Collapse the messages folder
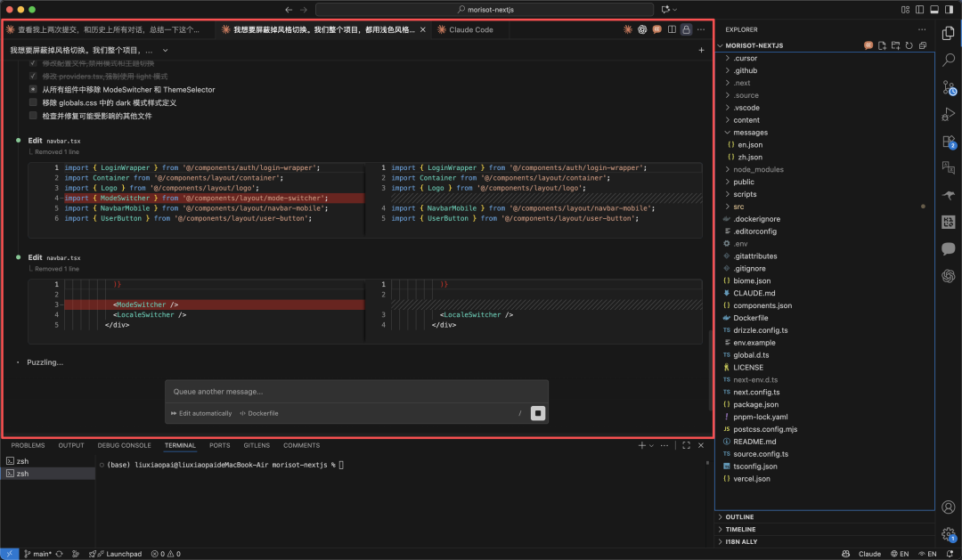 (x=750, y=133)
